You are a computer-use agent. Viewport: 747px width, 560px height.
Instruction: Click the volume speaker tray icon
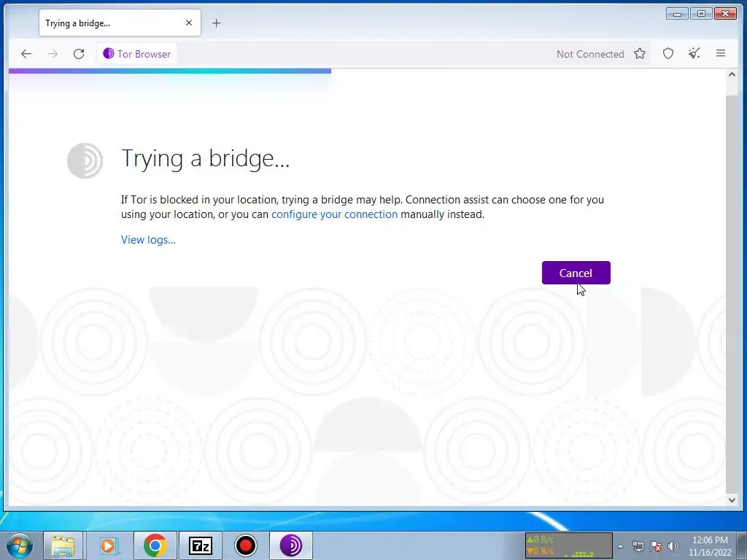tap(673, 546)
